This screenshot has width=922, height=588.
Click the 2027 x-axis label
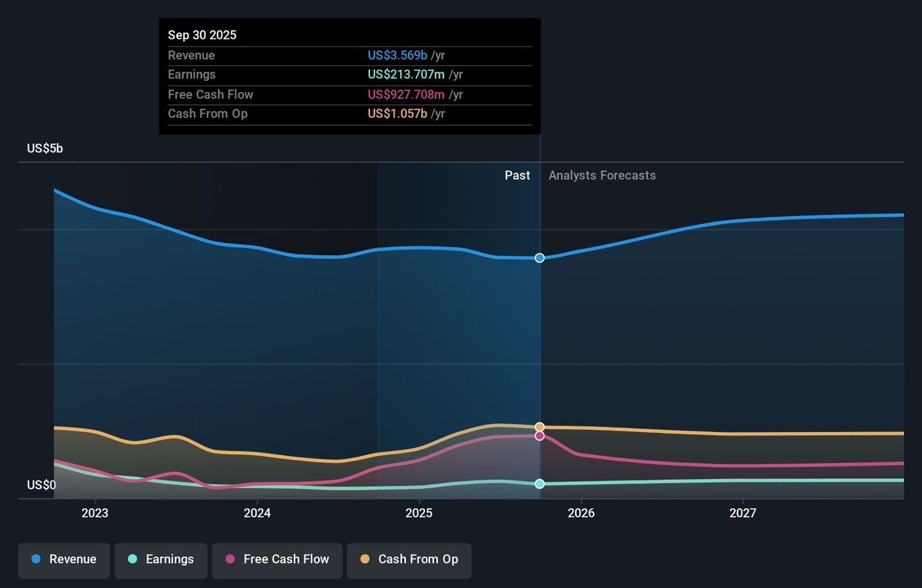(743, 513)
